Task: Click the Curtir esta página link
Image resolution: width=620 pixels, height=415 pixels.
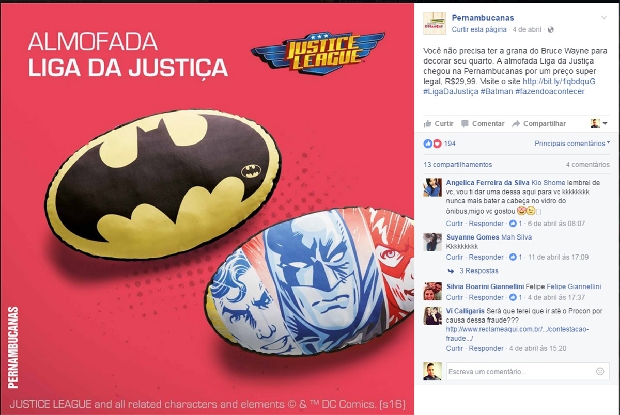Action: tap(479, 30)
